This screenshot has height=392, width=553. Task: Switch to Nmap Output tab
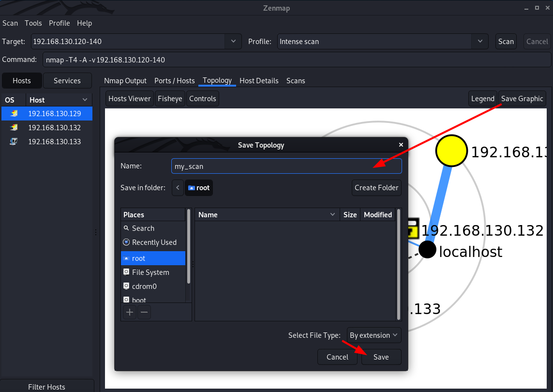[125, 81]
